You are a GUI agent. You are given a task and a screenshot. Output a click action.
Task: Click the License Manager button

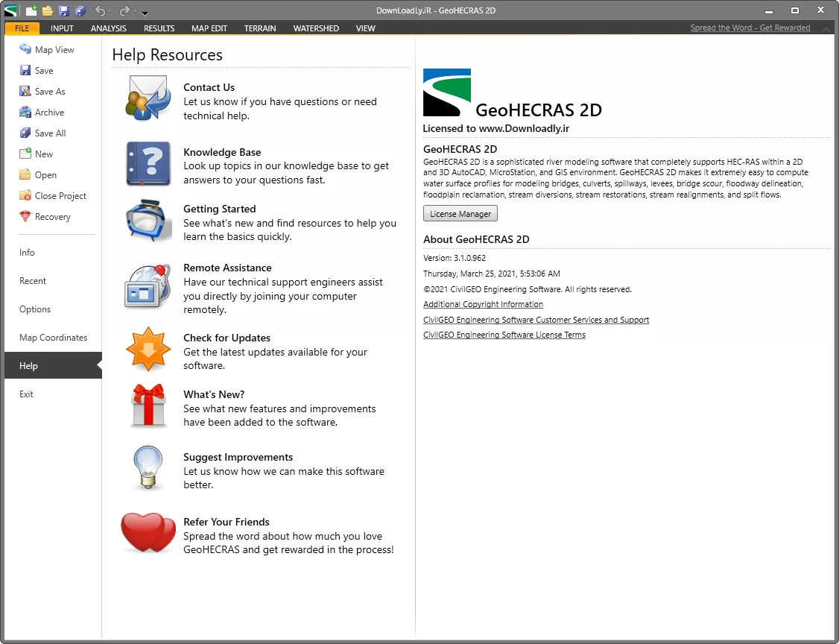tap(460, 214)
